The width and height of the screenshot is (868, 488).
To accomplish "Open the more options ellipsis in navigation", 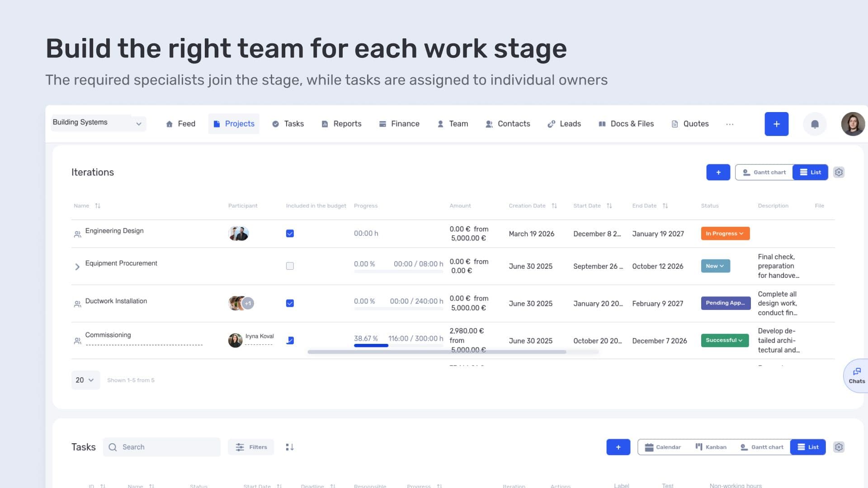I will point(730,124).
